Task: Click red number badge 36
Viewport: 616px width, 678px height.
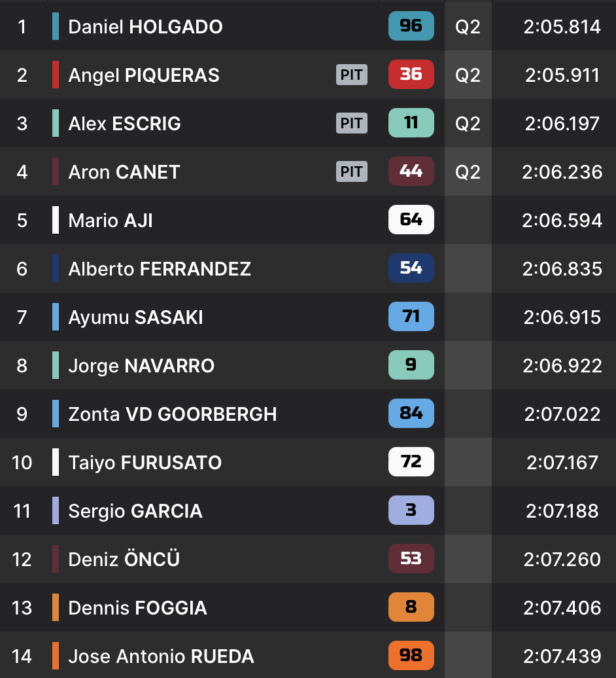Action: pyautogui.click(x=411, y=75)
